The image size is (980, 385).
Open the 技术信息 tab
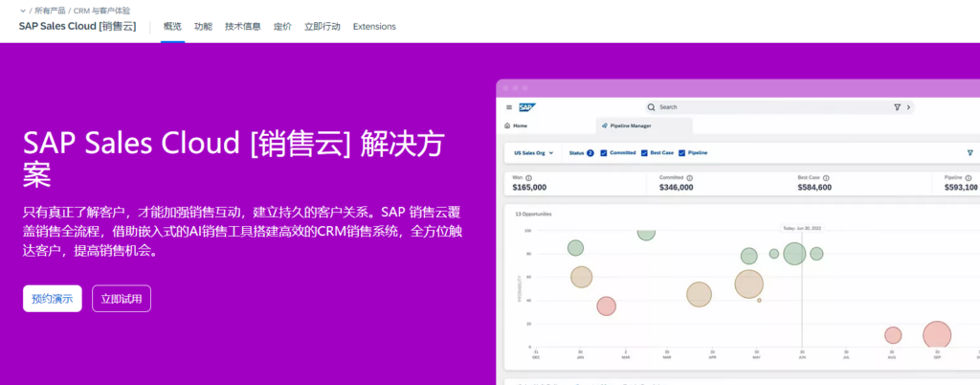coord(242,26)
